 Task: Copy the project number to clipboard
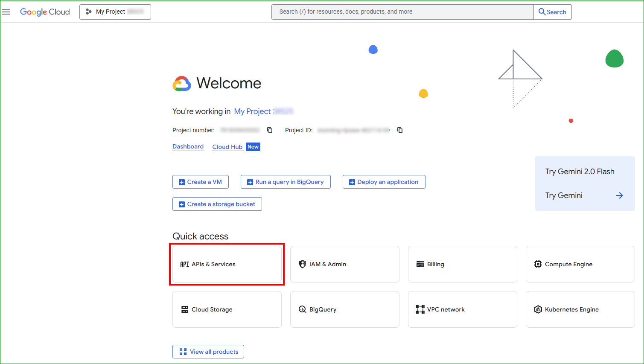tap(270, 130)
